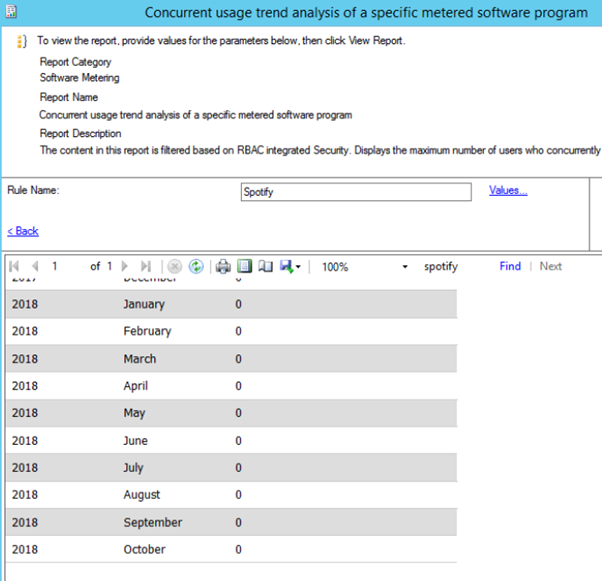Select the September month cell
Screen dimensions: 602x581
153,522
